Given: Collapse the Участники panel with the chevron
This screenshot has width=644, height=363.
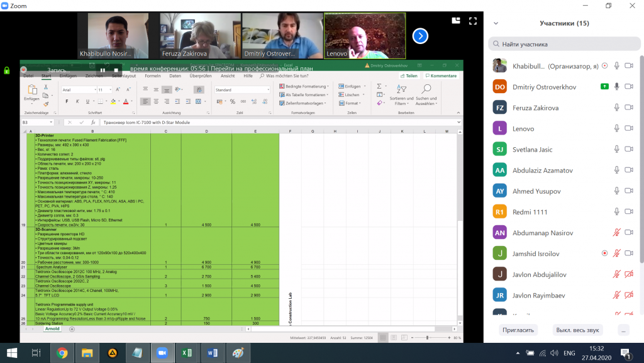Looking at the screenshot, I should pyautogui.click(x=496, y=23).
